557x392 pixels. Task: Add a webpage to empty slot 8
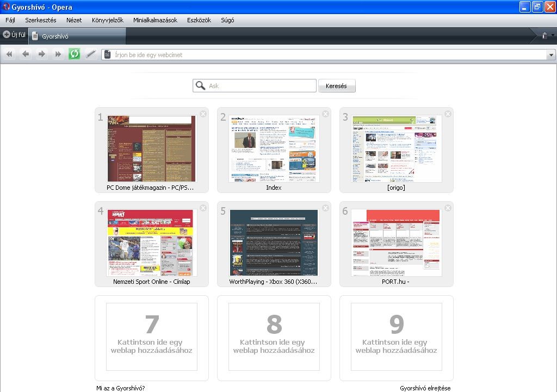click(274, 337)
